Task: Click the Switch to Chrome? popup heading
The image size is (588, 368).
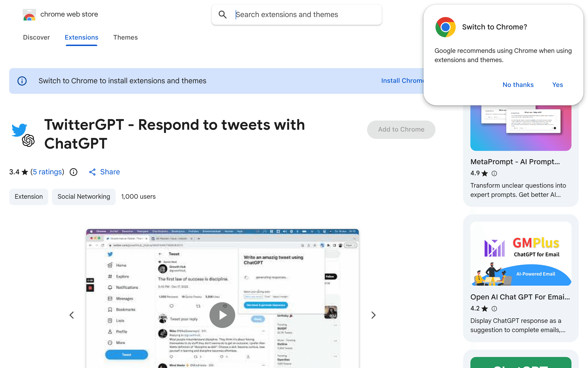Action: pyautogui.click(x=495, y=27)
